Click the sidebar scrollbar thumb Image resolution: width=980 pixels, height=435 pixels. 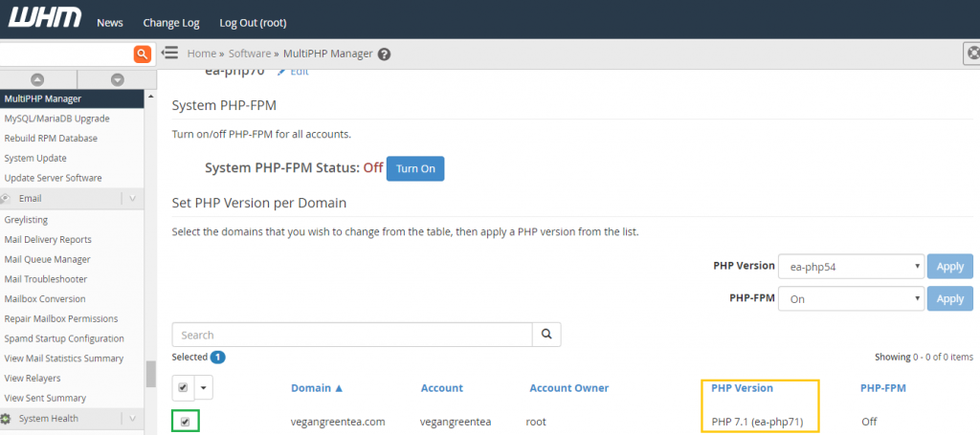click(x=150, y=374)
